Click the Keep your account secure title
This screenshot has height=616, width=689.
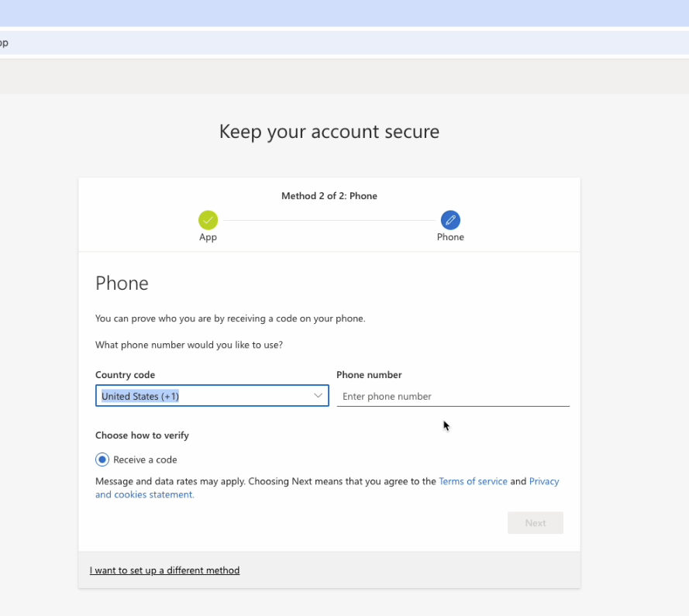click(329, 131)
